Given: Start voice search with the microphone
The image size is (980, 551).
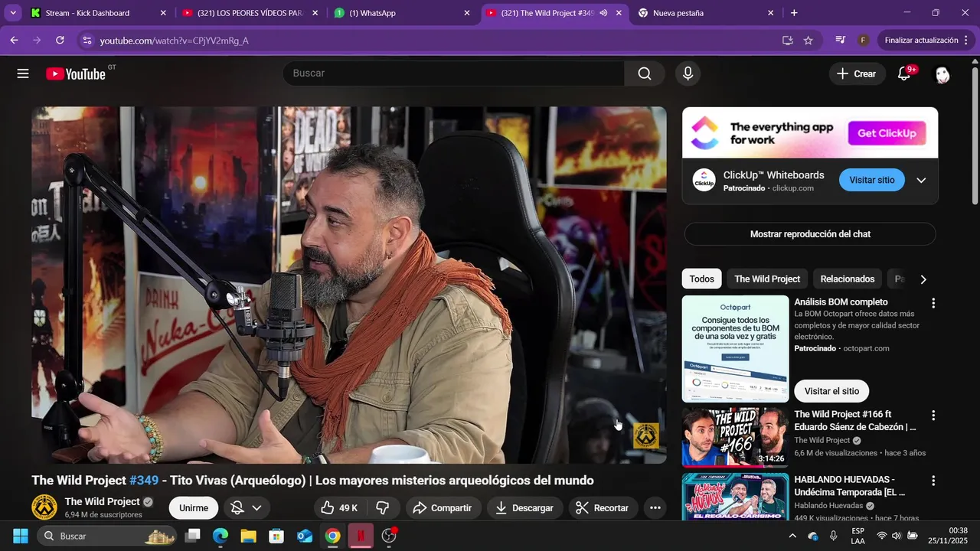Looking at the screenshot, I should tap(688, 73).
